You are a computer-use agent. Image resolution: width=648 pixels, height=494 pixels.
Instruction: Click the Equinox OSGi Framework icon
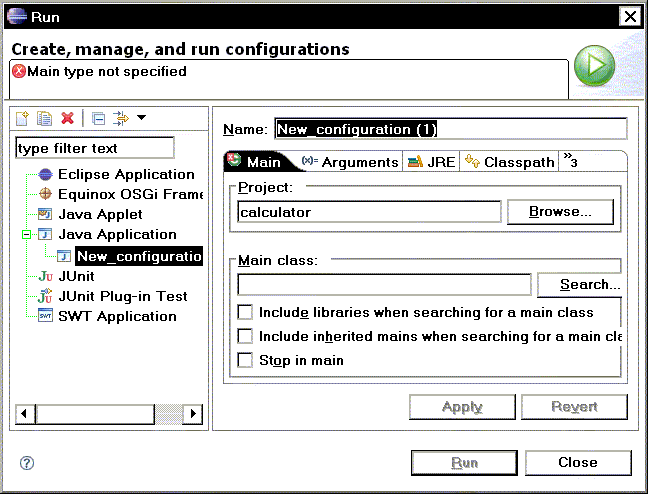coord(45,194)
